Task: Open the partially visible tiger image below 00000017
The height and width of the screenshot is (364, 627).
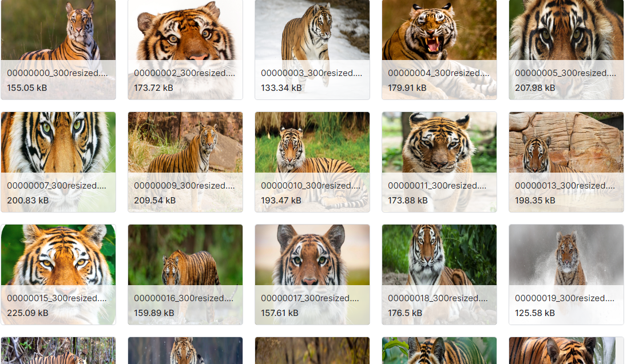Action: pos(312,350)
